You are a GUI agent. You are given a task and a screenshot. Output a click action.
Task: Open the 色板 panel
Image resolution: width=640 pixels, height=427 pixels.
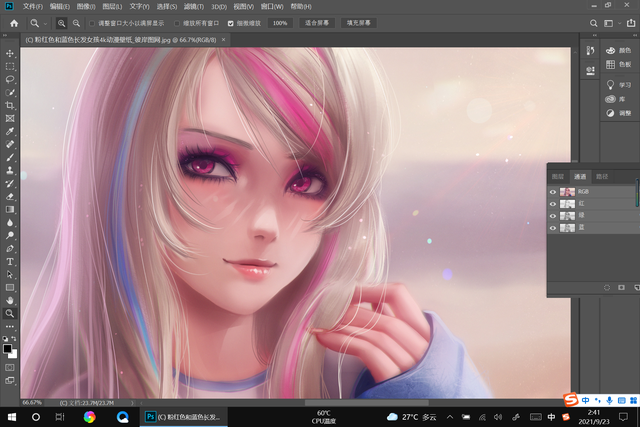click(x=618, y=64)
